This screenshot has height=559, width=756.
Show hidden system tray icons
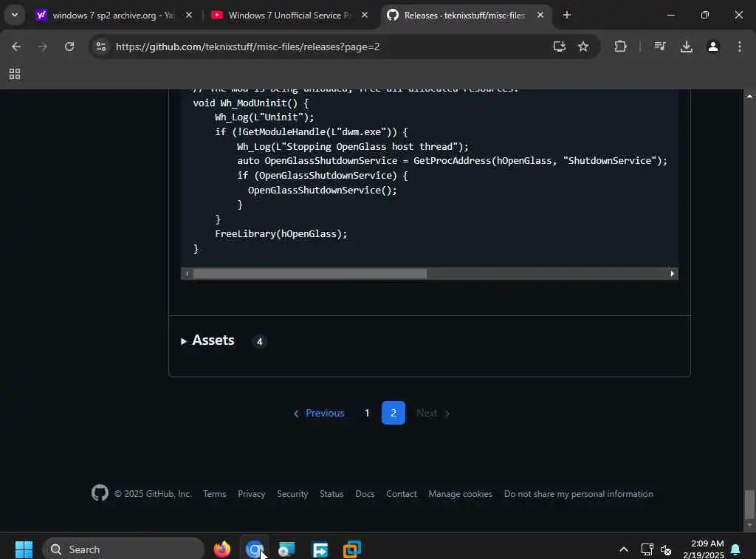[x=623, y=549]
